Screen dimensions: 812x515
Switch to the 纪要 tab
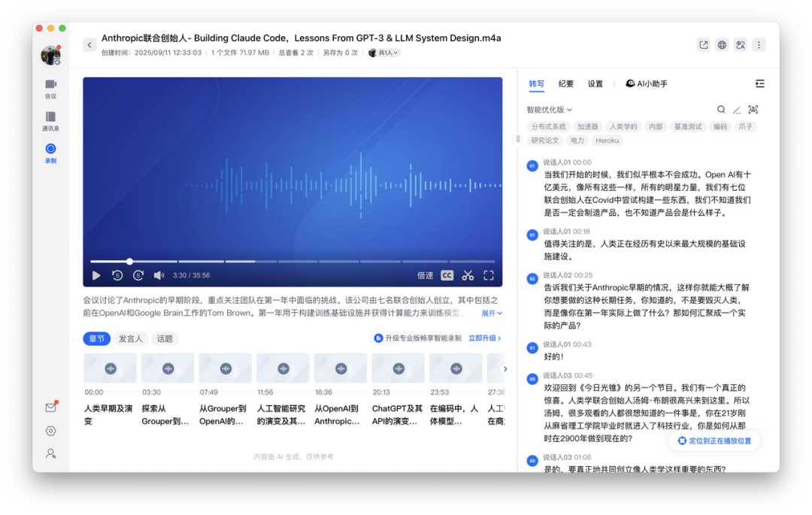pyautogui.click(x=565, y=84)
